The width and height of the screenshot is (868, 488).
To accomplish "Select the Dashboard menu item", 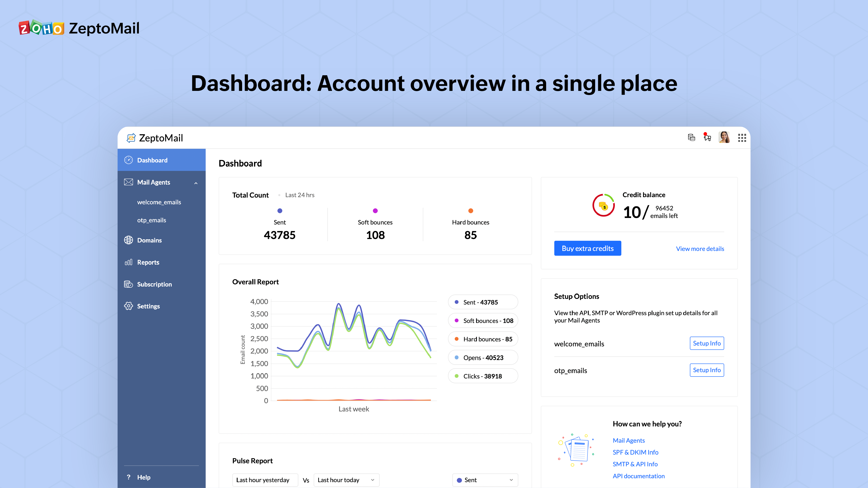I will [x=152, y=160].
